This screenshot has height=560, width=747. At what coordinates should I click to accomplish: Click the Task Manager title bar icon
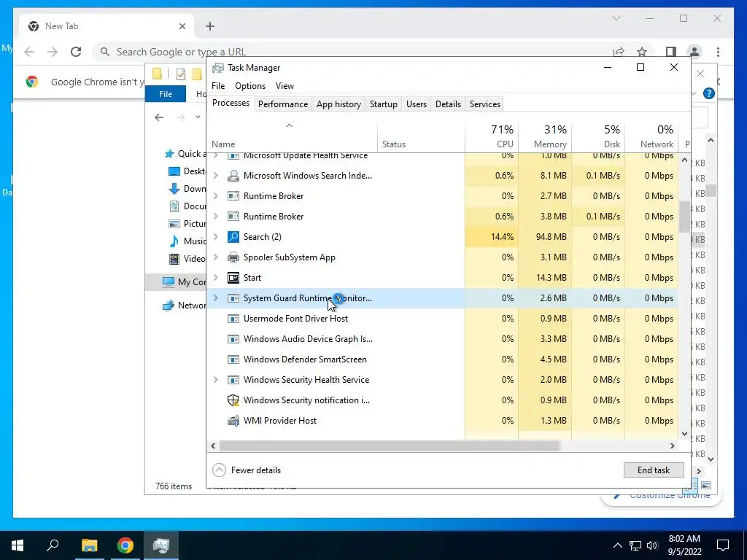(217, 68)
